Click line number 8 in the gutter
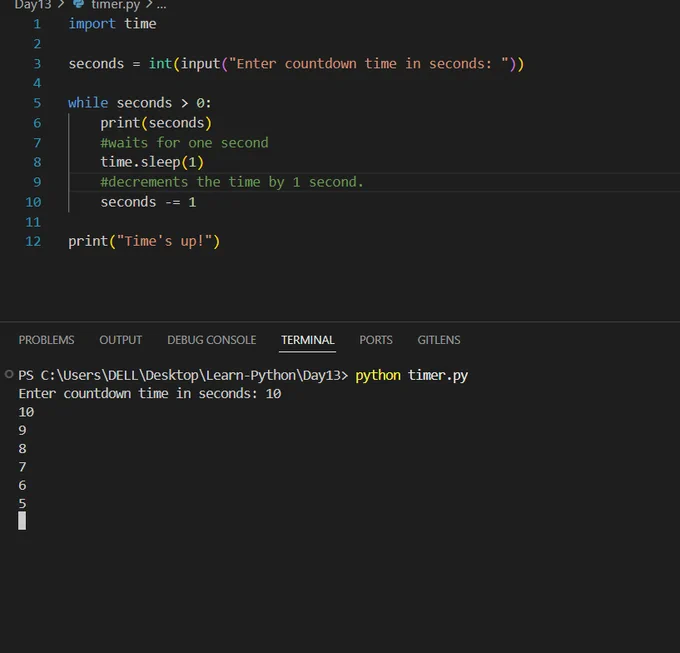Screen dimensions: 680x653 [x=37, y=162]
